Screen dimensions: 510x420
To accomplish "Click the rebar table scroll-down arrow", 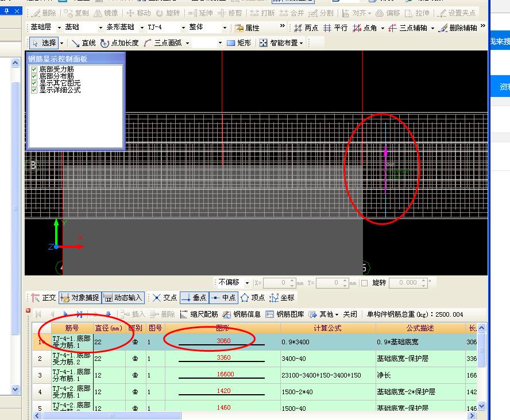I will tap(482, 406).
